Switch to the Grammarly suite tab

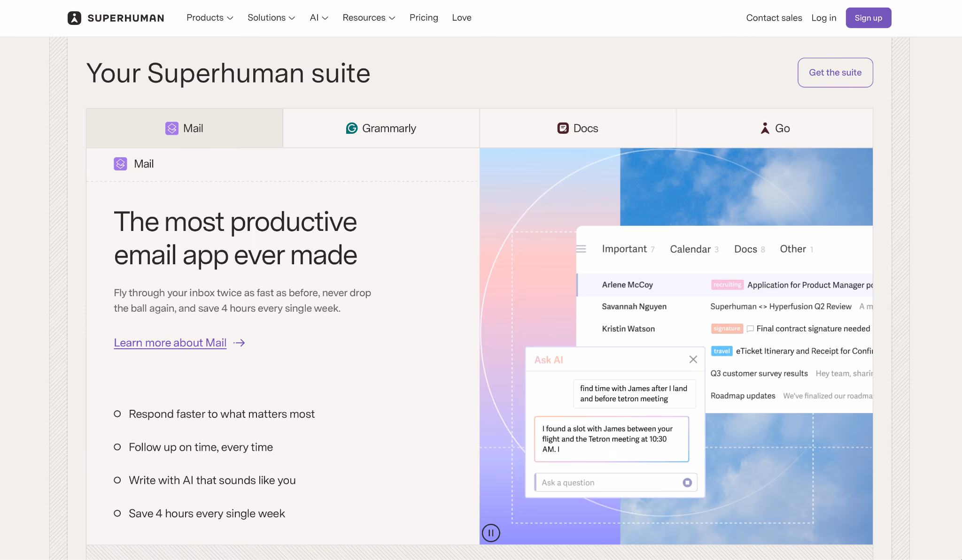click(381, 128)
